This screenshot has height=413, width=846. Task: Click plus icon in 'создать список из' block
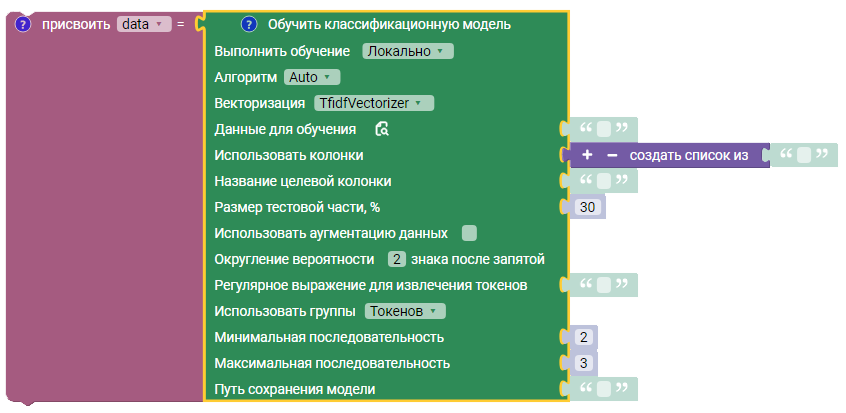pyautogui.click(x=587, y=155)
